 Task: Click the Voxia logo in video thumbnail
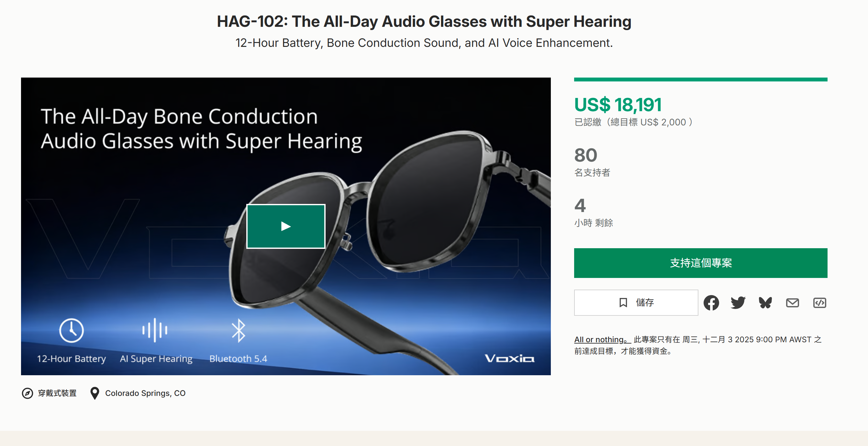click(509, 358)
